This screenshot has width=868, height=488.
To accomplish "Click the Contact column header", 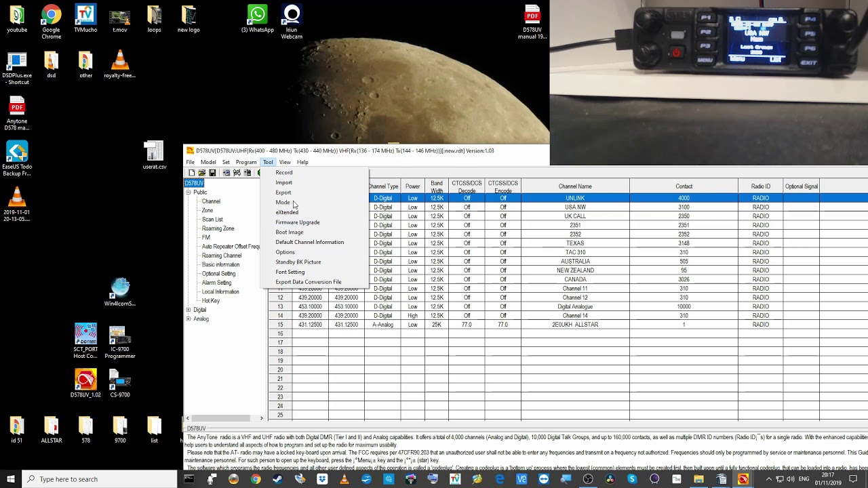I will click(684, 186).
